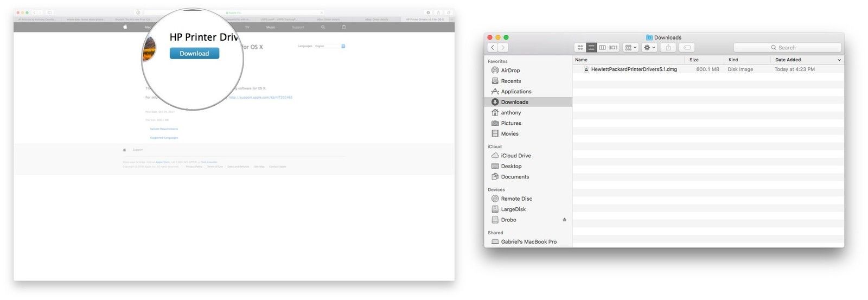
Task: Expand the Supported Languages link
Action: tap(164, 138)
